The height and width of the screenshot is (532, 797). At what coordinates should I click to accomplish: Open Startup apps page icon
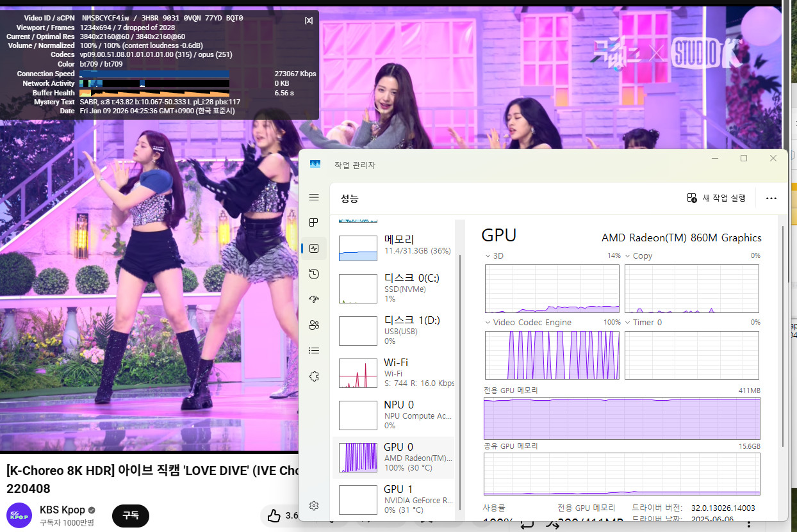click(314, 299)
